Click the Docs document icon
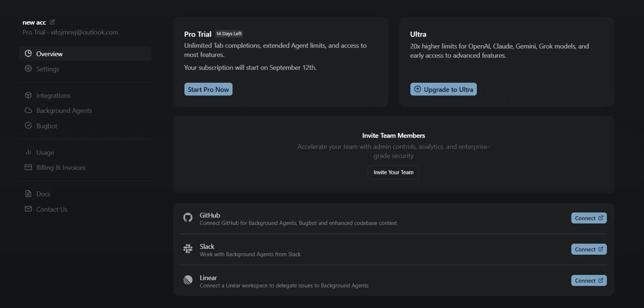 (28, 194)
